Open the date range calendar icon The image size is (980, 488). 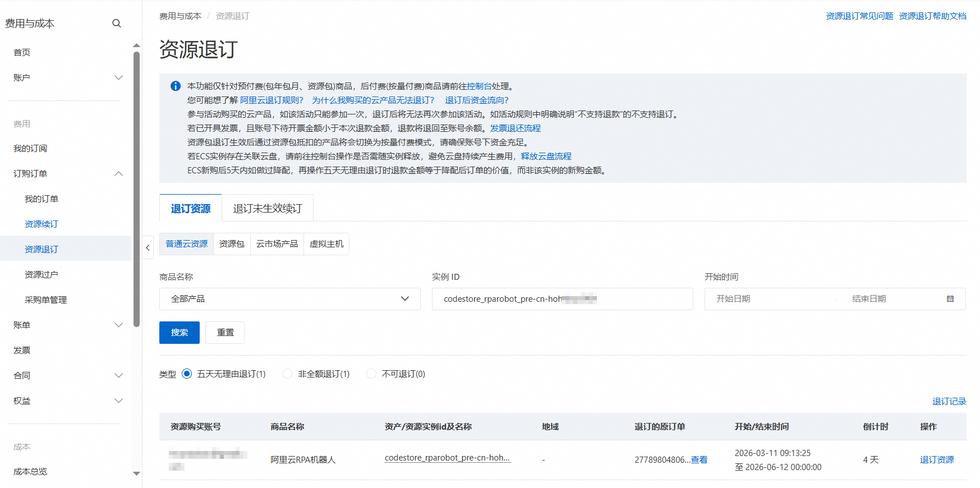(950, 299)
